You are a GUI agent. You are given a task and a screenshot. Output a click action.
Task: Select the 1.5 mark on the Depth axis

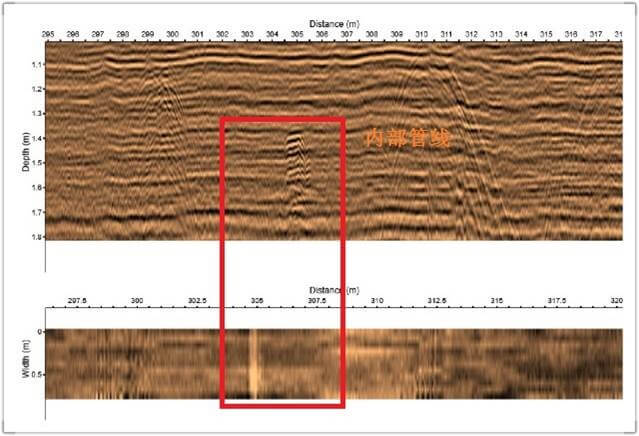point(36,163)
